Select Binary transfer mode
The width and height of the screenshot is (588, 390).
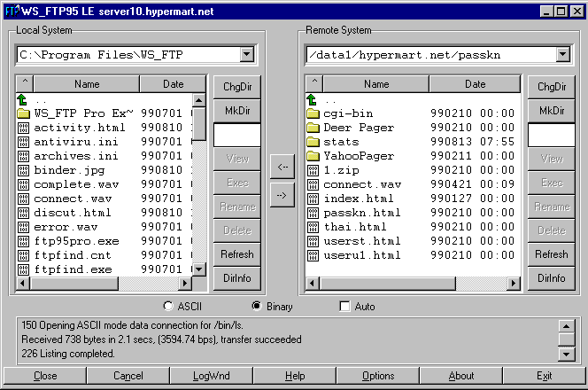[x=257, y=307]
